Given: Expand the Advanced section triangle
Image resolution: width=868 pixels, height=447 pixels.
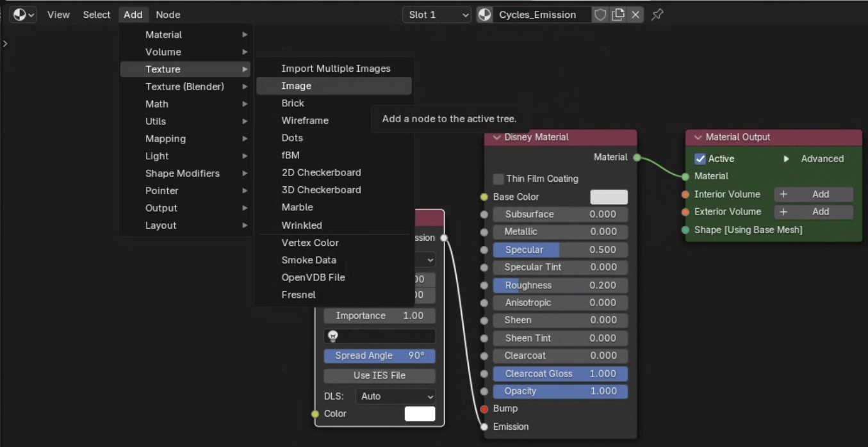Looking at the screenshot, I should (786, 159).
